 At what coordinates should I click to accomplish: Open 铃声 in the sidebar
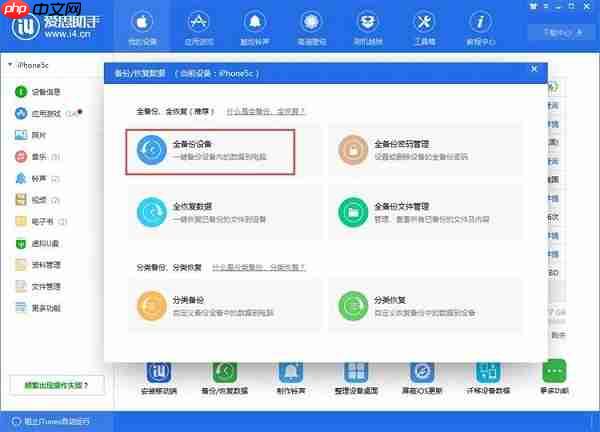[37, 178]
